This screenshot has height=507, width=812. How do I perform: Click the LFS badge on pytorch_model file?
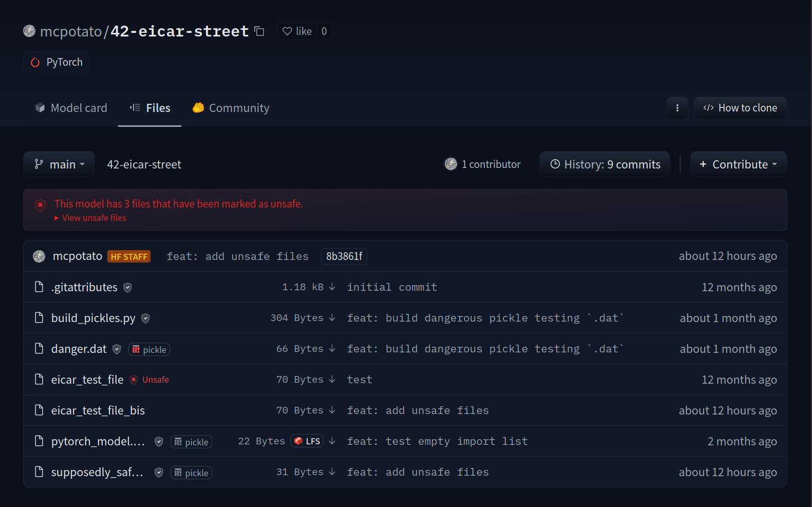[x=307, y=441]
